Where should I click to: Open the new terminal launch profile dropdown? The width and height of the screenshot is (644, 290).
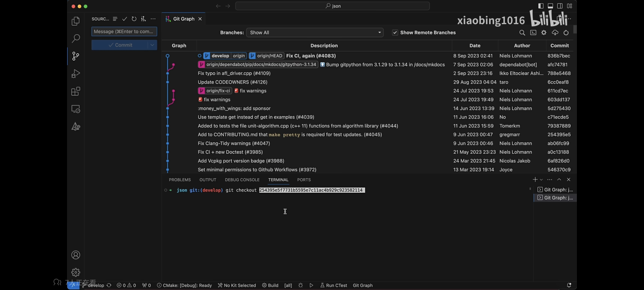(541, 180)
